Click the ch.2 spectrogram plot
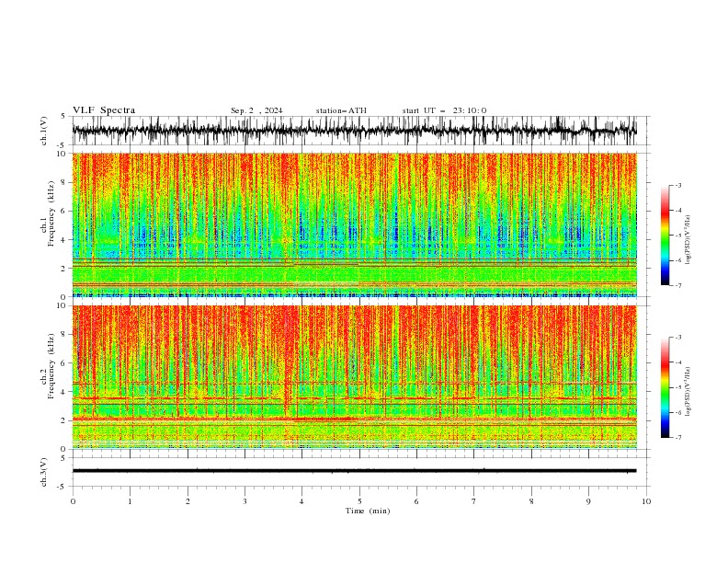 coord(354,377)
